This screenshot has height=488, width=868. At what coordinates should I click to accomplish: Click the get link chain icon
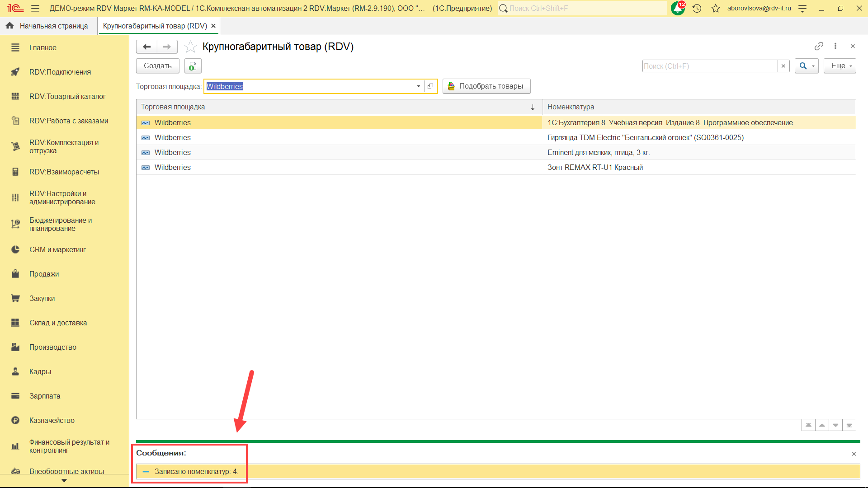click(x=818, y=46)
